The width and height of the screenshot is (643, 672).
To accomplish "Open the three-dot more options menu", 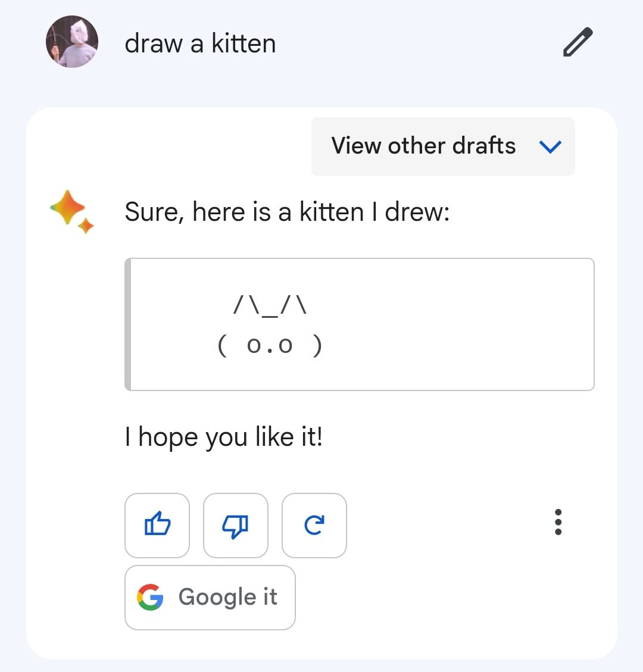I will point(558,522).
